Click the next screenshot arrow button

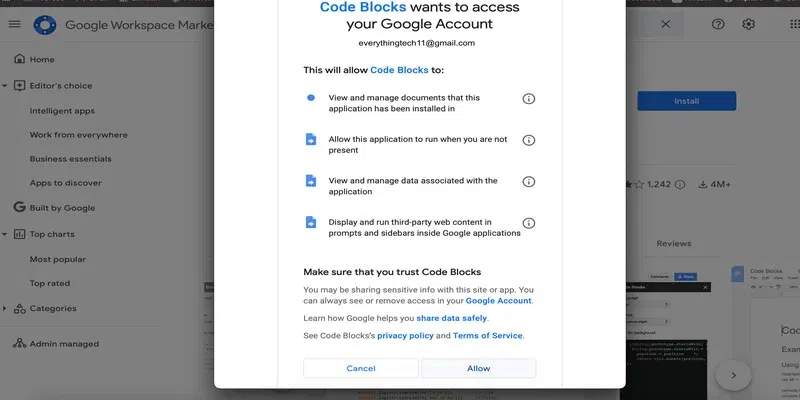[733, 375]
